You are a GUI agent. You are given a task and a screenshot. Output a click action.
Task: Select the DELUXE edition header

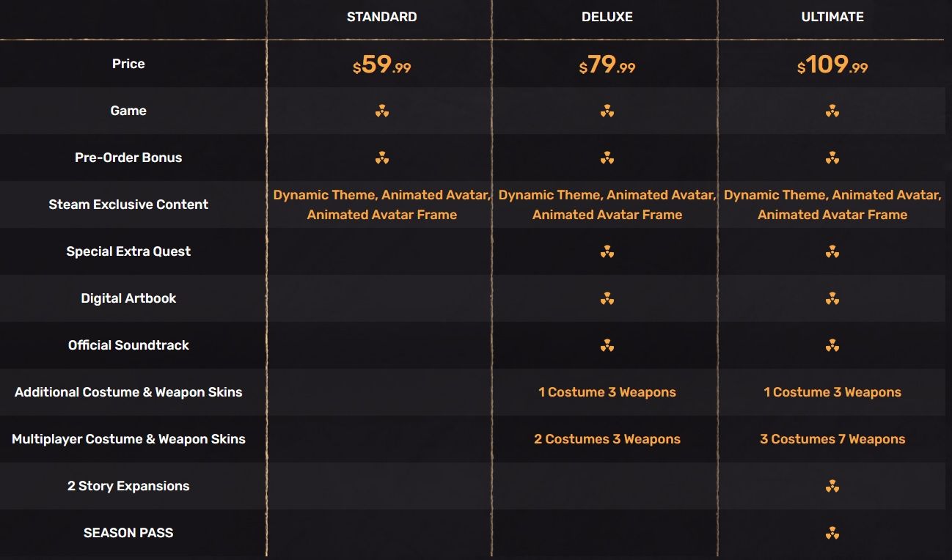(607, 17)
